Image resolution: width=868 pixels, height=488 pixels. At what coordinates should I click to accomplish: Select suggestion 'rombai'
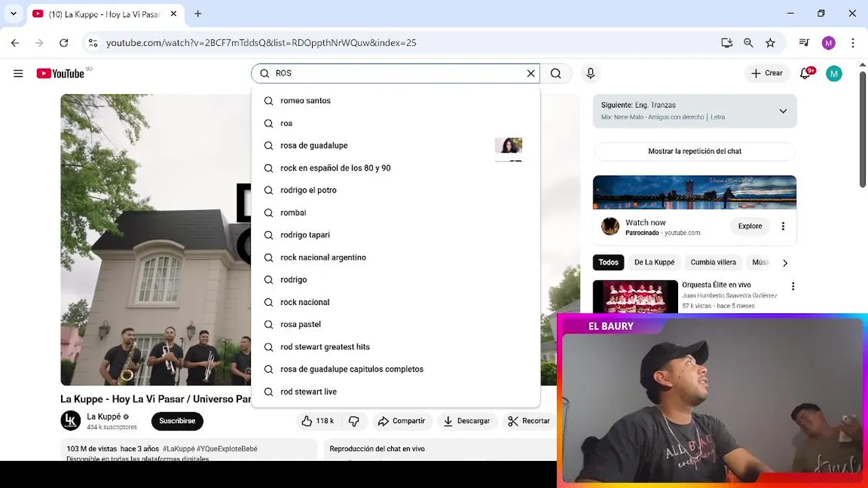tap(395, 212)
